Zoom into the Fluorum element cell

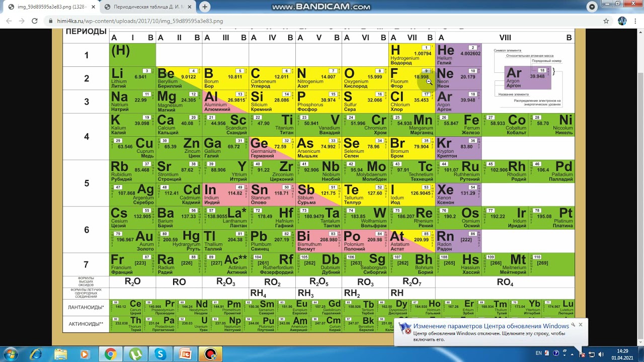pyautogui.click(x=412, y=78)
